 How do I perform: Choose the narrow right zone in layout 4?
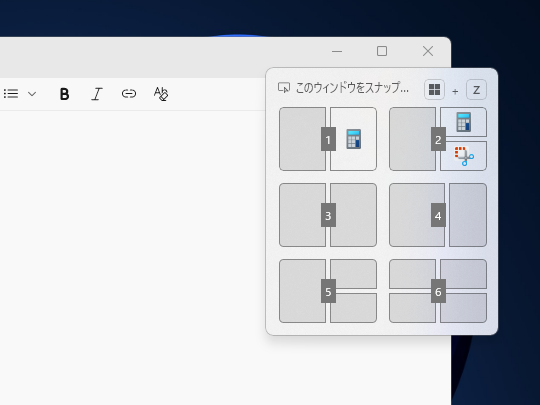click(x=468, y=215)
